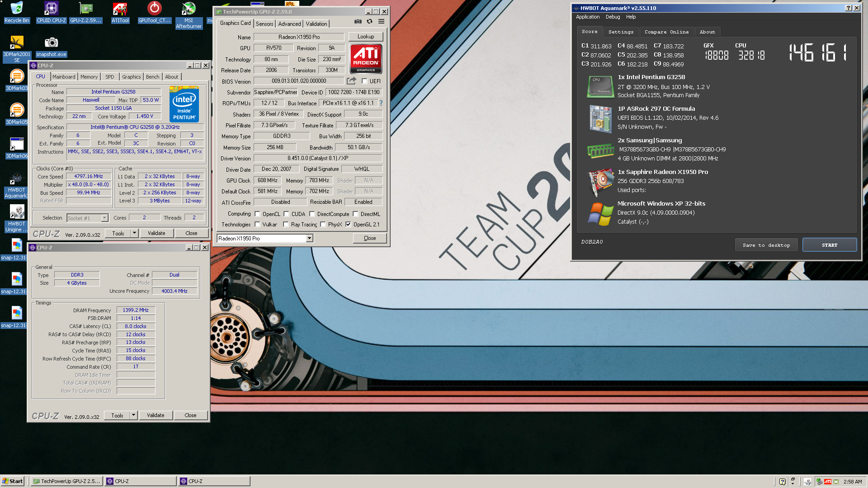Click the Intel Pentium logo in CPU-Z
Image resolution: width=868 pixels, height=488 pixels.
[184, 104]
